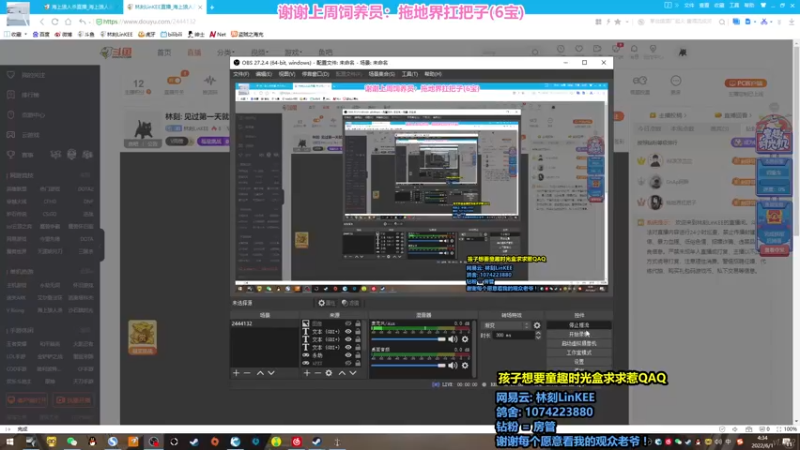Open a new browser tab
This screenshot has height=450, width=800.
[212, 7]
